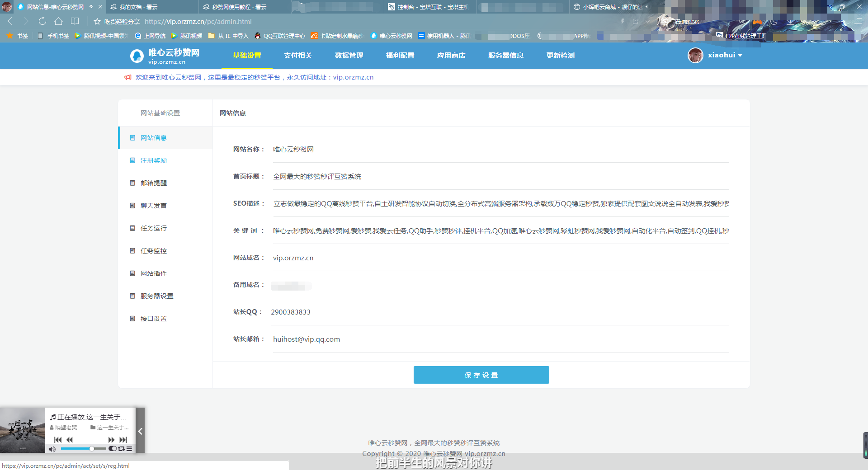The image size is (868, 470).
Task: Rewind the song in music player
Action: click(69, 440)
